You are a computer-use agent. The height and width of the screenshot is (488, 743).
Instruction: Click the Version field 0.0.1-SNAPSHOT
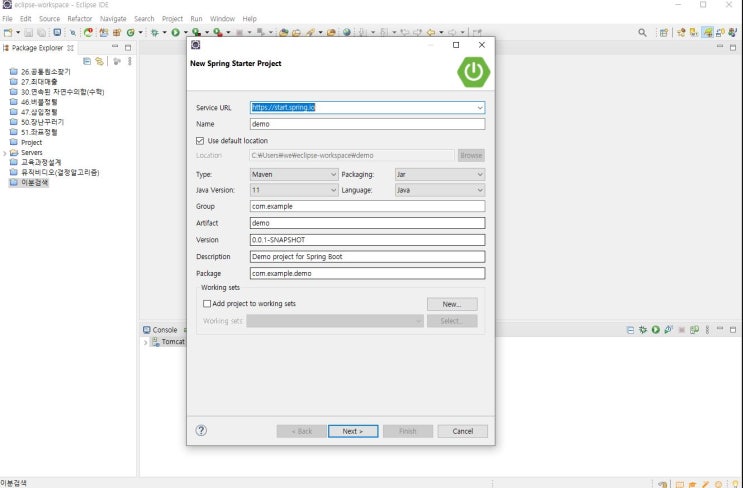click(367, 240)
